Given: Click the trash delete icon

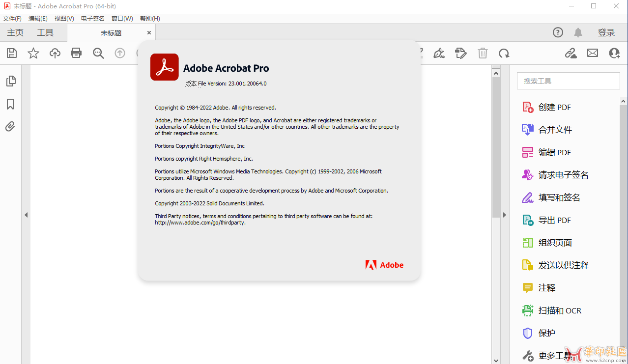Looking at the screenshot, I should point(483,53).
